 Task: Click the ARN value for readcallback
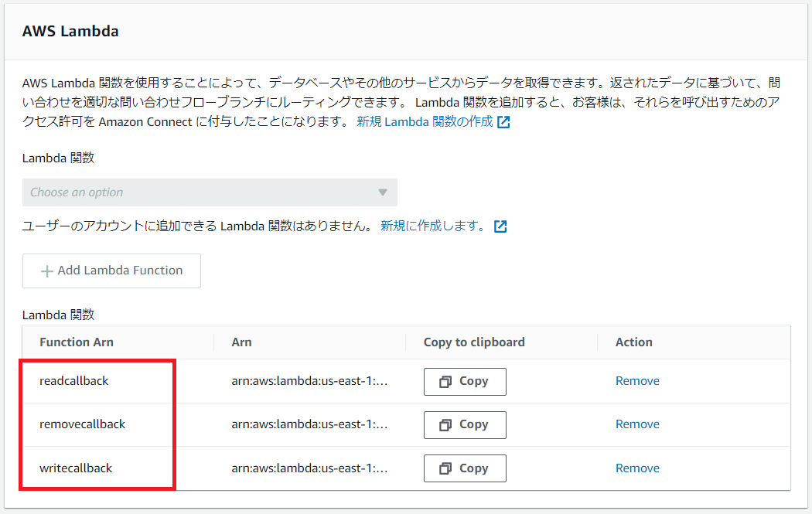click(x=309, y=381)
